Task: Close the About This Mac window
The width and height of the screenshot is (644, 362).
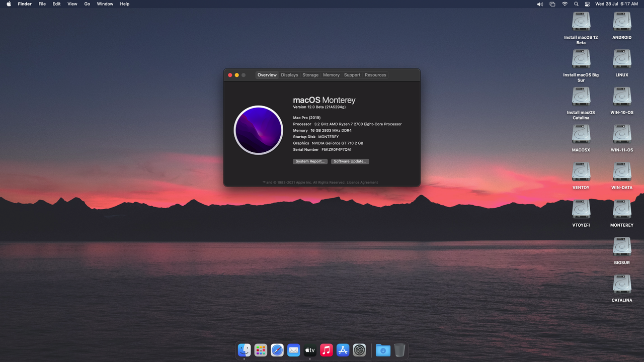Action: pos(230,75)
